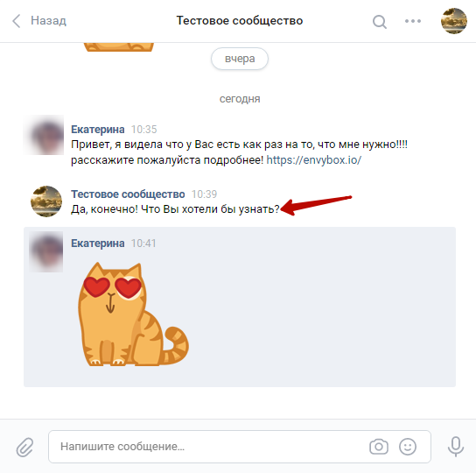Click the cat with heart eyes sticker

[x=133, y=314]
